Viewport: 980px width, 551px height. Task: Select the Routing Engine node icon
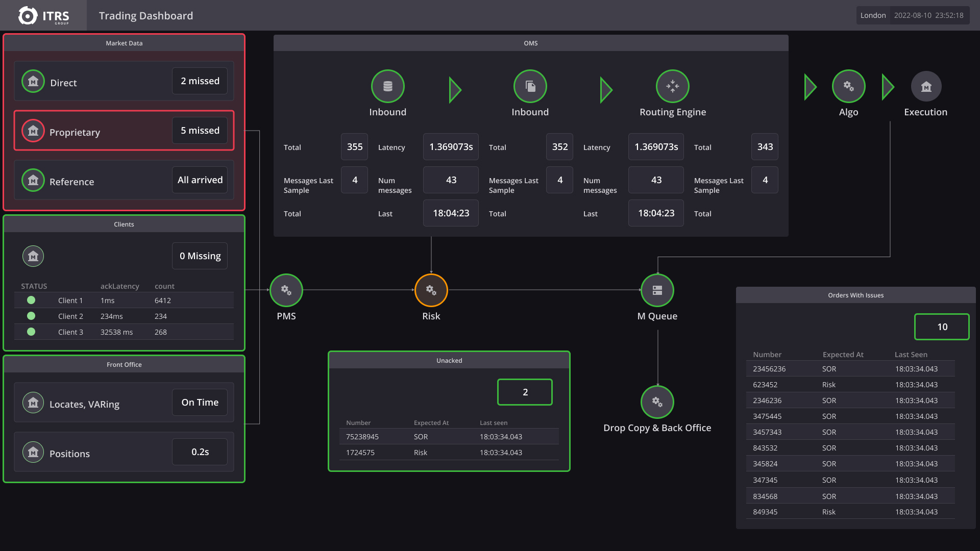pyautogui.click(x=672, y=86)
